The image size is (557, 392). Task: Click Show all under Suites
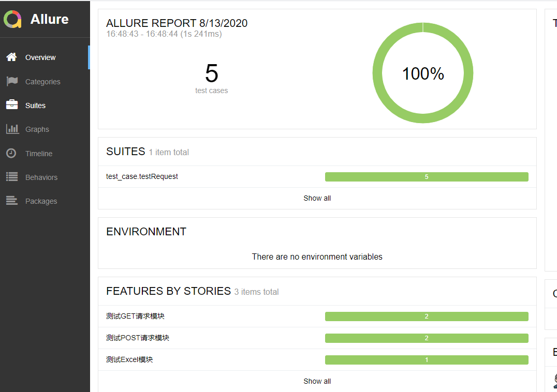[x=317, y=198]
